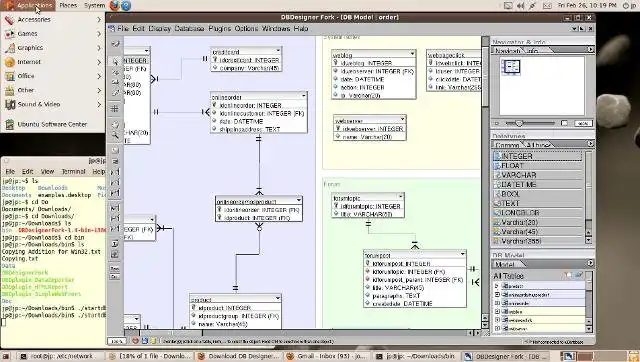Switch to the file download progress taskbar button
This screenshot has height=362, width=640.
(x=150, y=356)
